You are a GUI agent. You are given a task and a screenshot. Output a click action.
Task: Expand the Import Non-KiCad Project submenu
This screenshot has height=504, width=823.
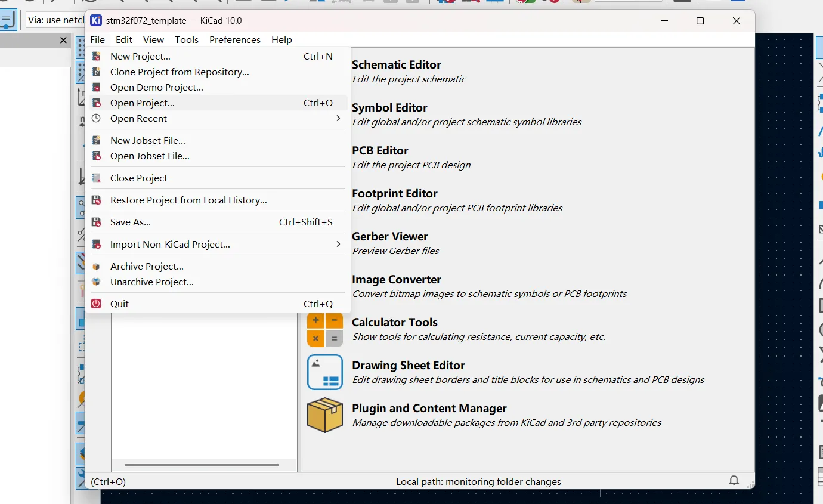point(218,244)
